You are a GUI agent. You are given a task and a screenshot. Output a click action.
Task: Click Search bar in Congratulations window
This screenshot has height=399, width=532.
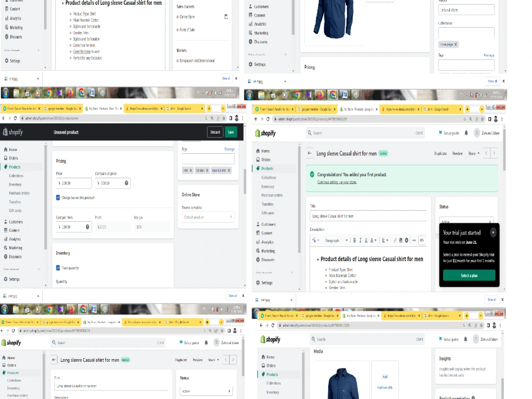[365, 133]
